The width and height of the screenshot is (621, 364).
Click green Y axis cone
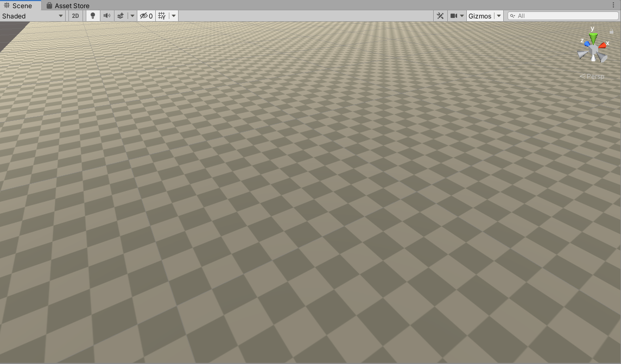pos(593,39)
